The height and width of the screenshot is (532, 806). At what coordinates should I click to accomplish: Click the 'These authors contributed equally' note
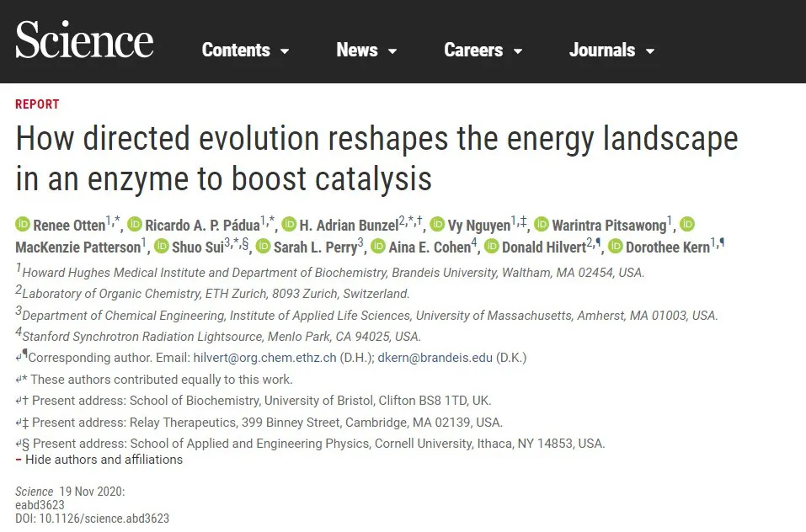162,380
